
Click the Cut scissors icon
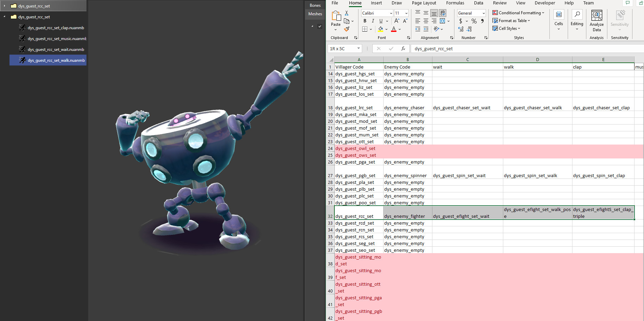pyautogui.click(x=347, y=13)
